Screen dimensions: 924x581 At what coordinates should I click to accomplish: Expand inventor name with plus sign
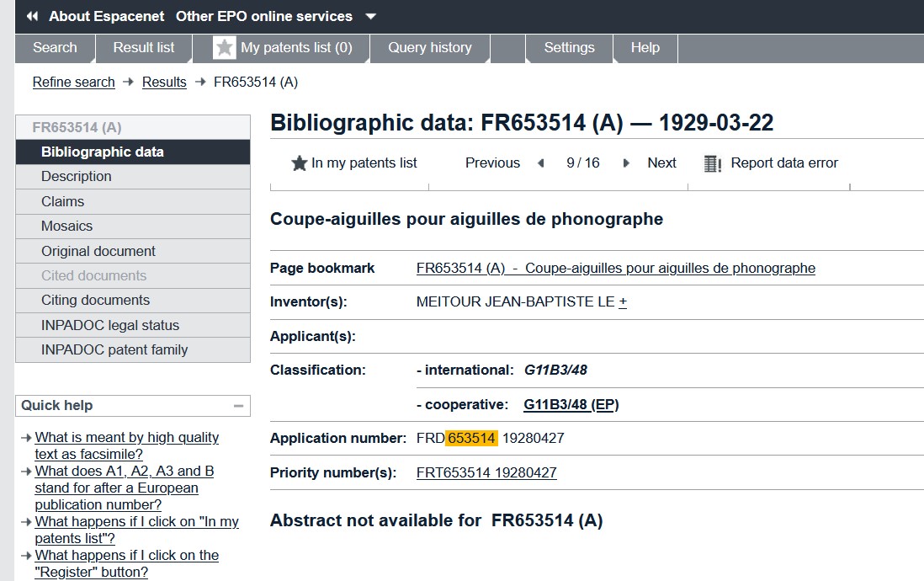[623, 302]
